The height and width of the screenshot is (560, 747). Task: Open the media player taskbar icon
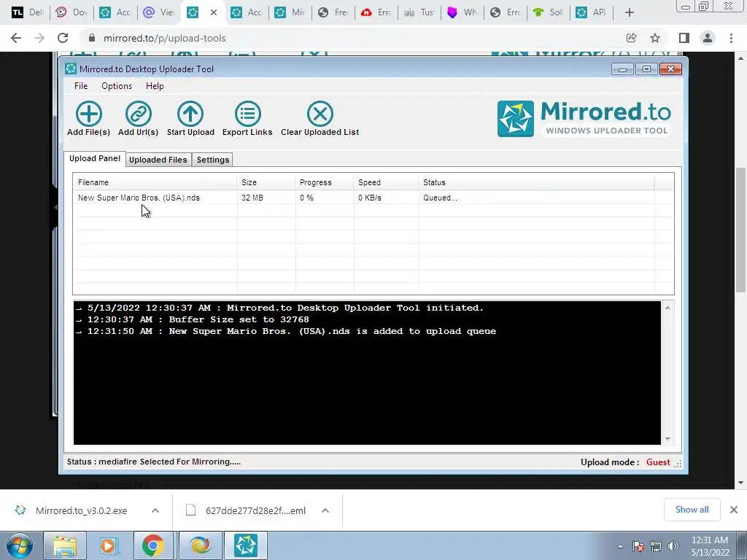(109, 545)
